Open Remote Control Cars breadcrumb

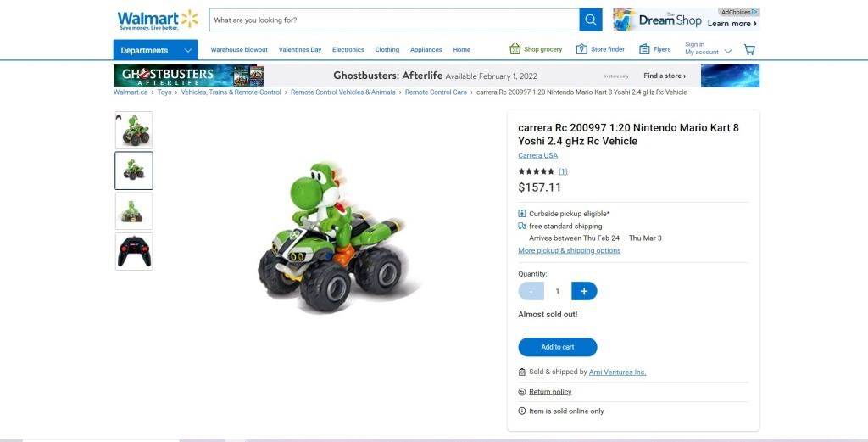pyautogui.click(x=436, y=92)
